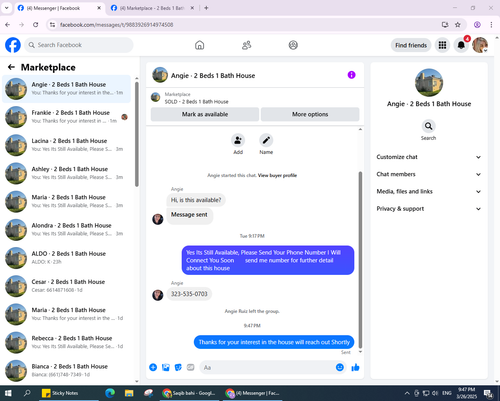Screen dimensions: 500x401
Task: Open Chrome three-dot menu
Action: click(491, 25)
